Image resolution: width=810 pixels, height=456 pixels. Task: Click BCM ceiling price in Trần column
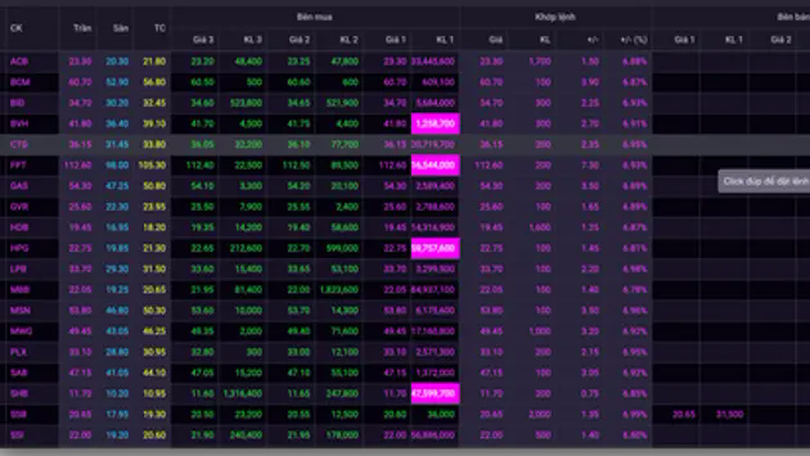click(80, 82)
